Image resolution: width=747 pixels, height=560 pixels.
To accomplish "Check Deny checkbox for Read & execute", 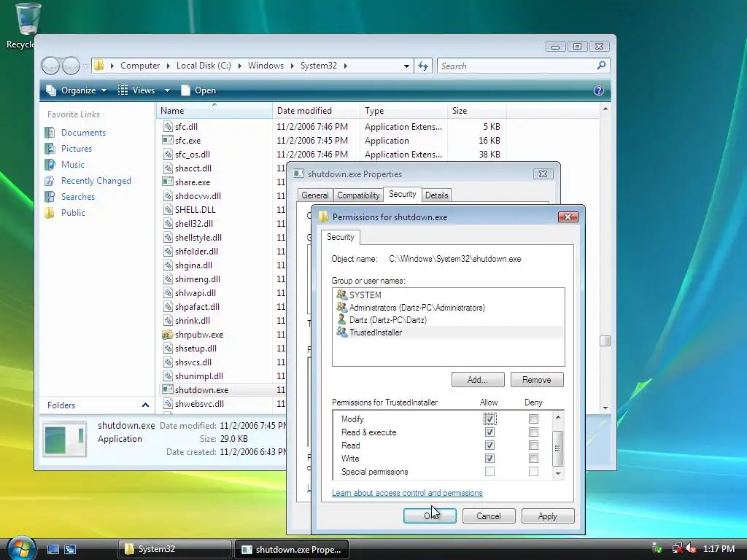I will pos(533,432).
